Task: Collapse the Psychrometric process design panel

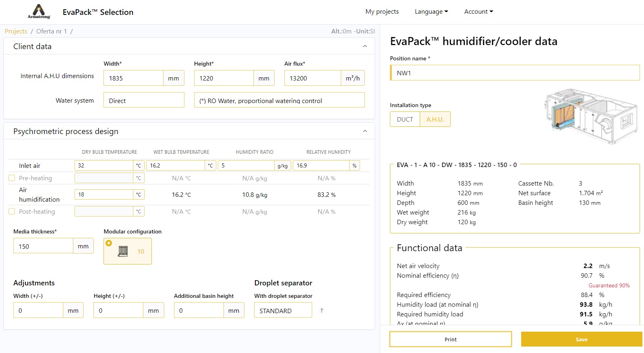Action: [x=365, y=131]
